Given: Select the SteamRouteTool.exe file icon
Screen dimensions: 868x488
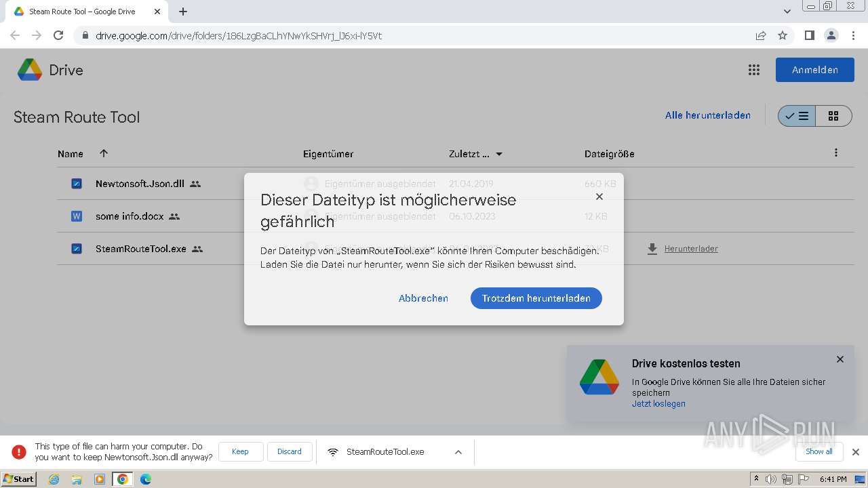Looking at the screenshot, I should pos(77,249).
